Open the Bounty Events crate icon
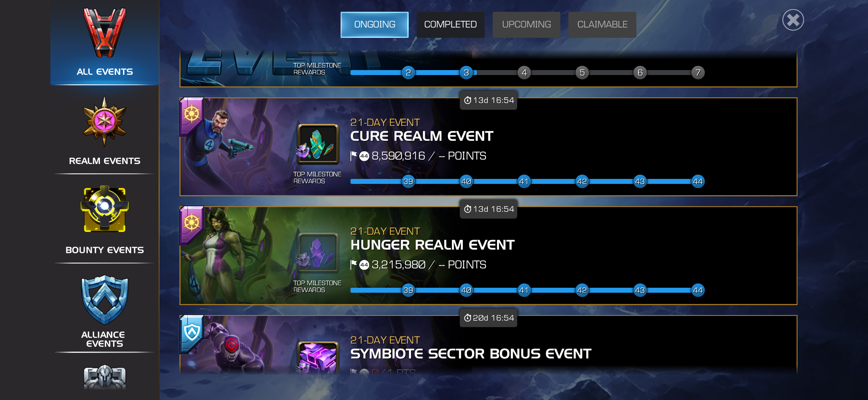 (x=104, y=209)
